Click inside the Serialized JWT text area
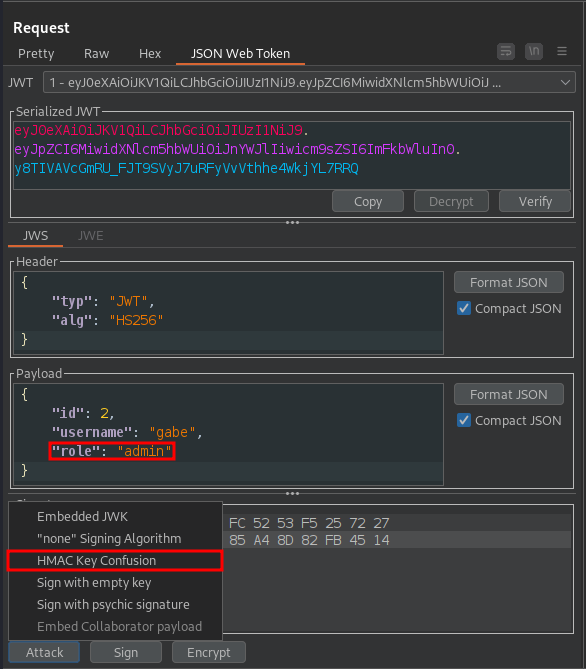Screen dimensions: 586x669 [x=292, y=155]
